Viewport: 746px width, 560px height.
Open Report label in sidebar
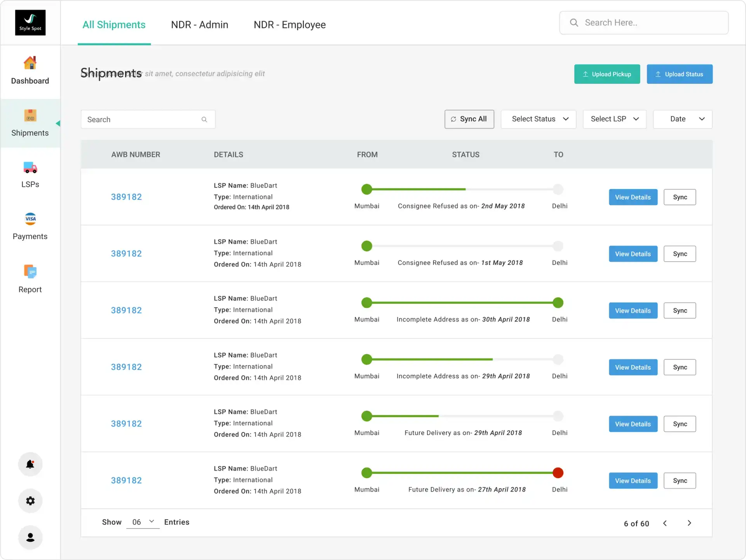click(x=30, y=289)
